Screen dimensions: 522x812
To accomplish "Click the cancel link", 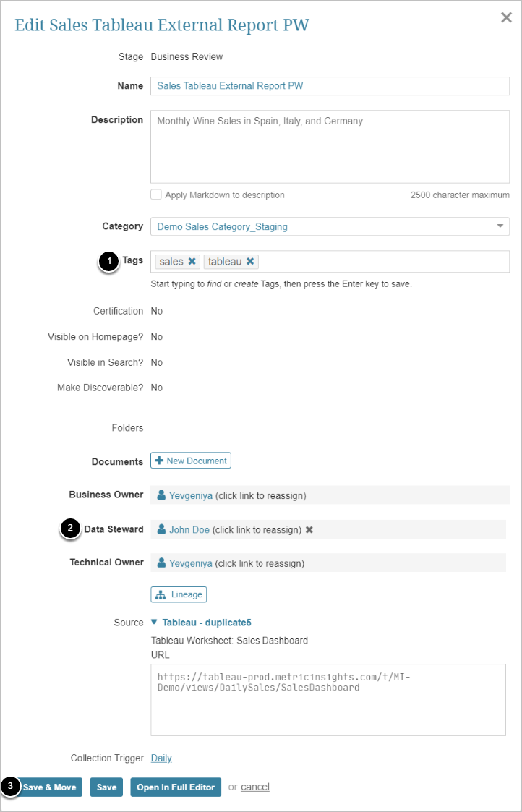I will click(255, 787).
